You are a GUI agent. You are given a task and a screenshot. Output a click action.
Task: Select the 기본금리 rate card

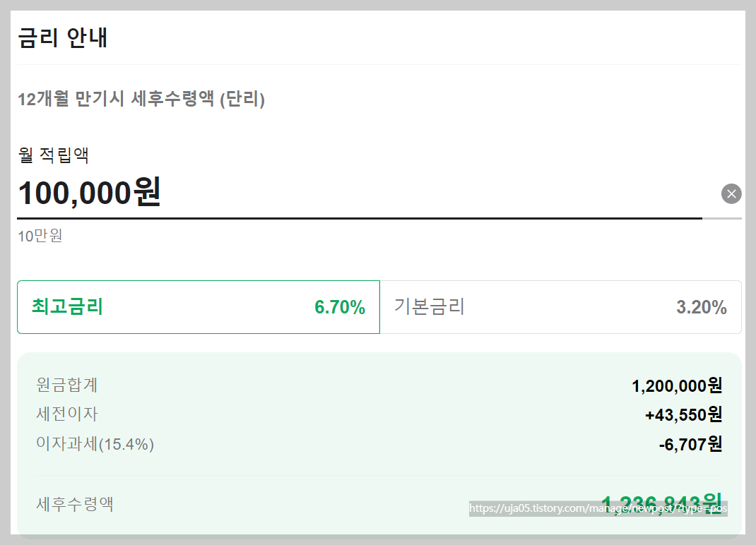coord(558,307)
